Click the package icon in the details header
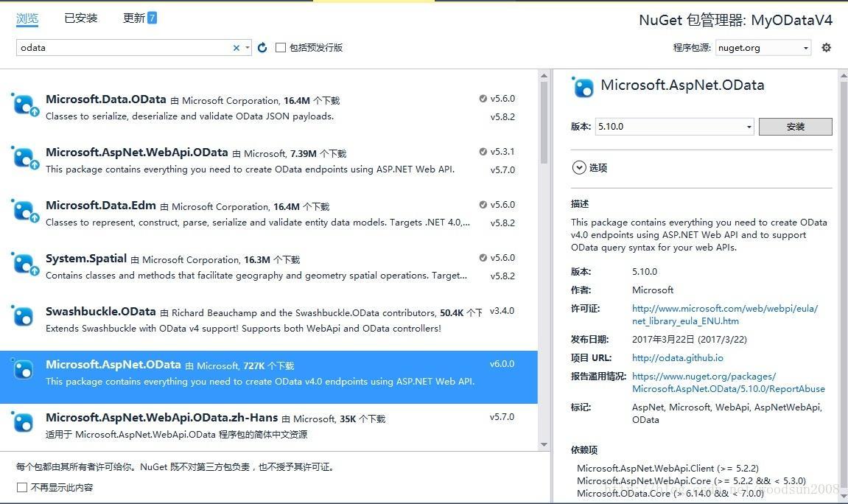 pos(583,86)
